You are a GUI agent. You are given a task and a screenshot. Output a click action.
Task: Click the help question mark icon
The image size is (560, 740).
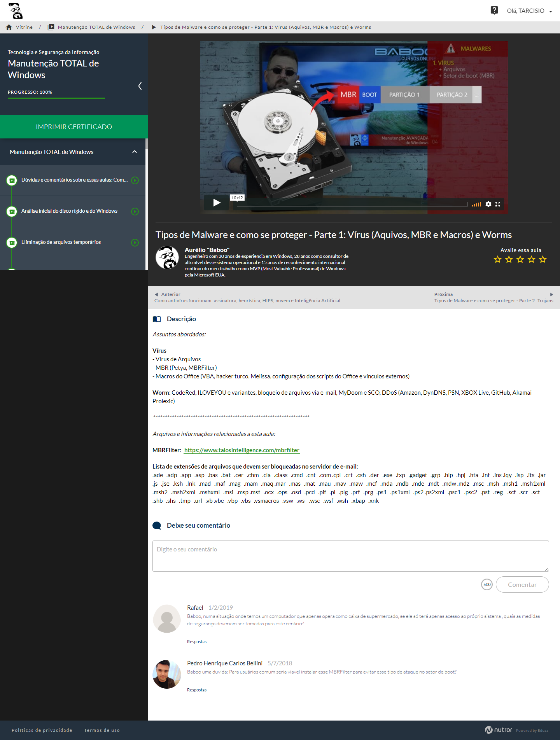(494, 10)
